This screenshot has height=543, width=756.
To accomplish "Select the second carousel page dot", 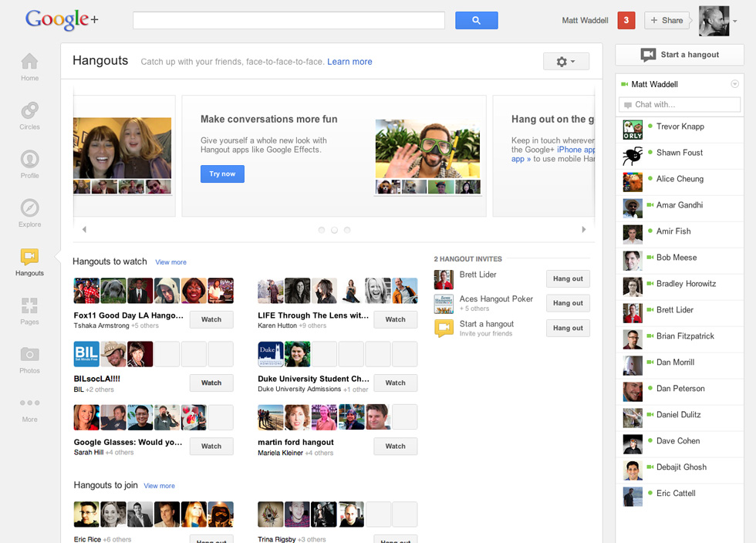I will [334, 230].
